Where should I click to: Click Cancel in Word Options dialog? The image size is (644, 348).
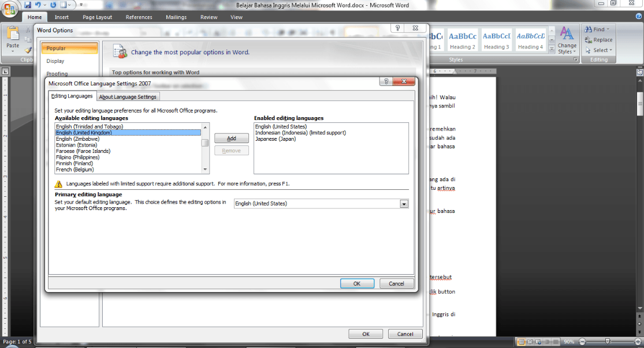point(405,334)
